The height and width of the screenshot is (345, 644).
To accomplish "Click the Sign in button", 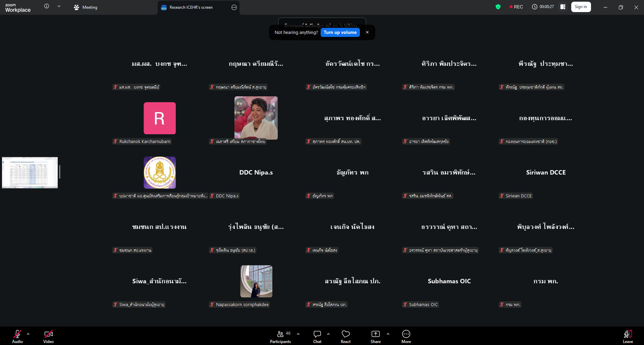I will coord(581,7).
